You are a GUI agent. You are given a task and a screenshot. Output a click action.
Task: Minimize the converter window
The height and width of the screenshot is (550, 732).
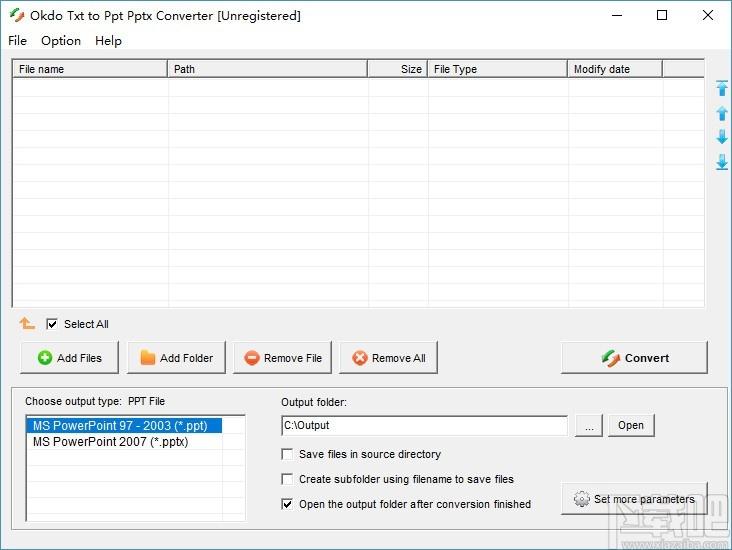[617, 15]
